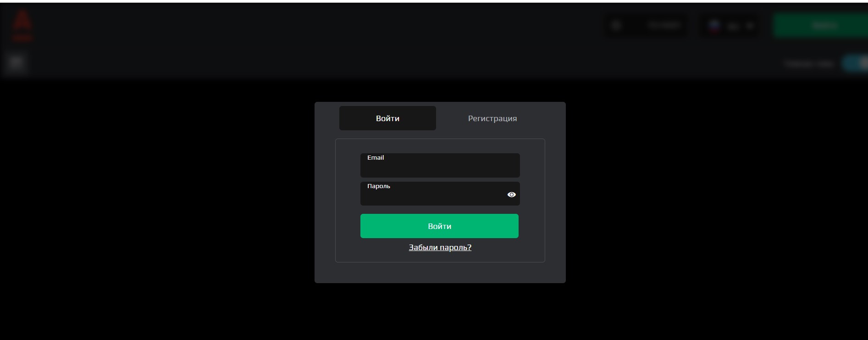This screenshot has height=340, width=868.
Task: Open the Забыли пароль? link
Action: pyautogui.click(x=440, y=247)
